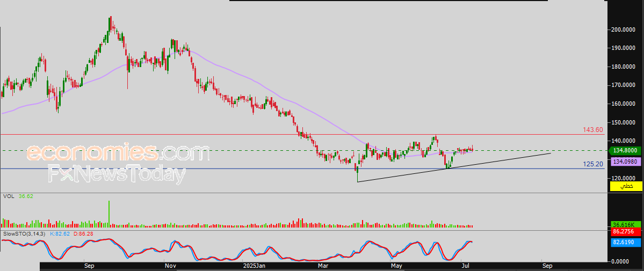Click the 2025Jan date axis label
This screenshot has height=271, width=644.
click(x=254, y=266)
